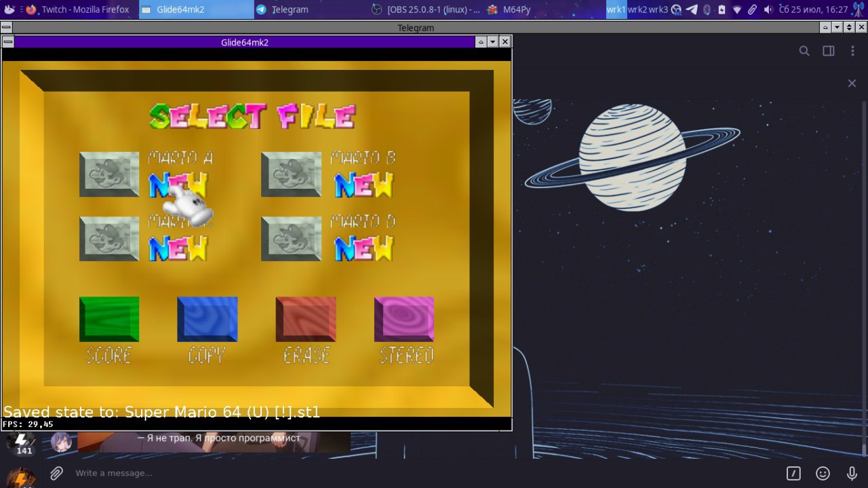Click the NEW label under Mario B
The height and width of the screenshot is (488, 868).
coord(364,185)
